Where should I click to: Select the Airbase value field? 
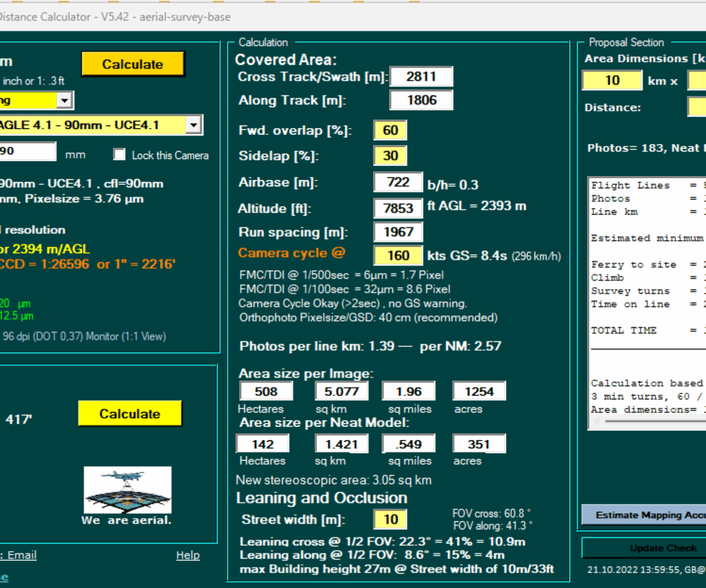[398, 182]
